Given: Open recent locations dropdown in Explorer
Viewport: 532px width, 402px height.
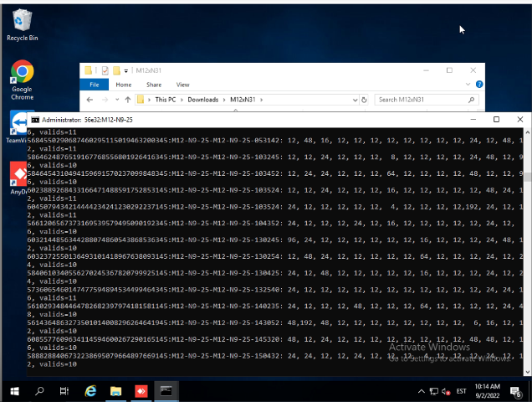Looking at the screenshot, I should point(117,100).
